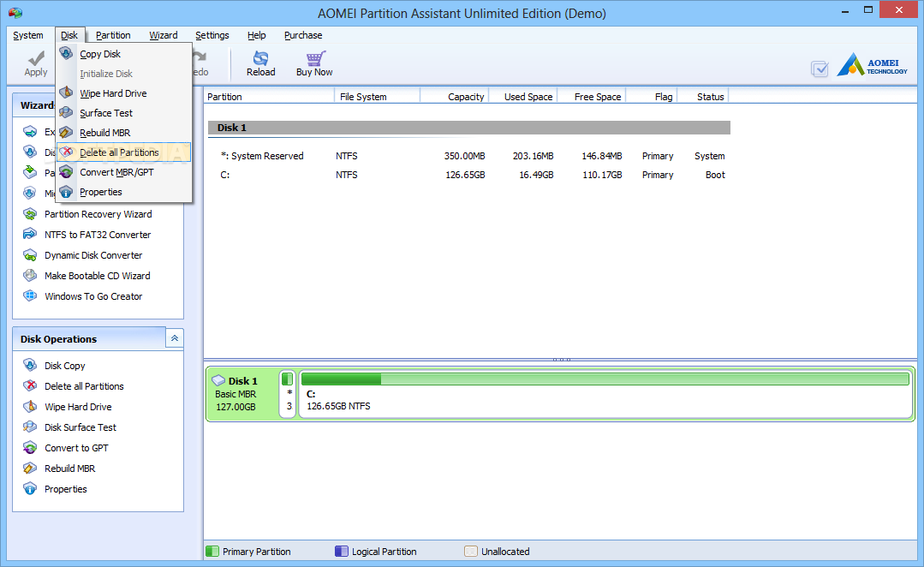The image size is (924, 567).
Task: Collapse the Disk Operations panel
Action: click(175, 338)
